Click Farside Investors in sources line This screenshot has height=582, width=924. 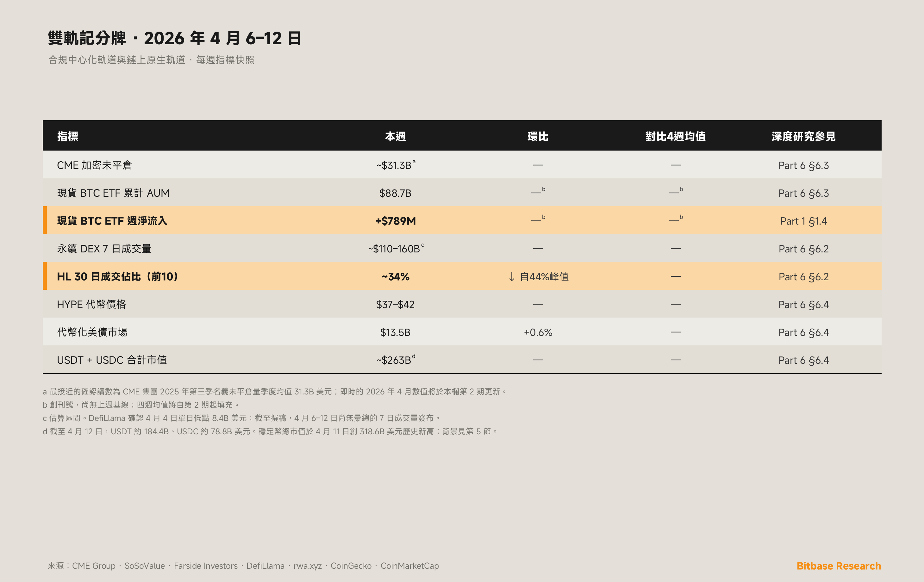point(206,566)
